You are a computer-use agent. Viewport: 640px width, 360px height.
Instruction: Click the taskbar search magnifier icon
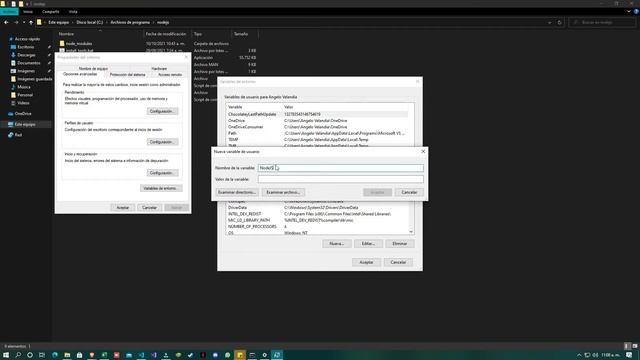pos(18,355)
